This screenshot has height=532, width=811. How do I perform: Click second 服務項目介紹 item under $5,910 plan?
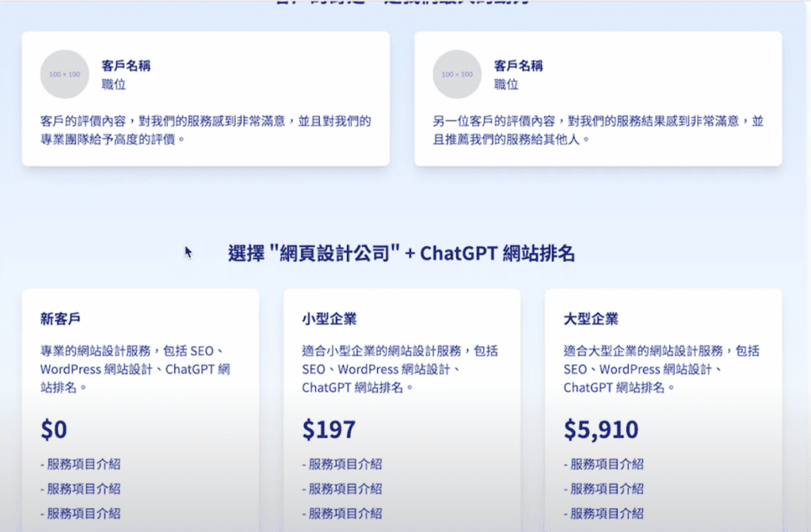(x=604, y=489)
